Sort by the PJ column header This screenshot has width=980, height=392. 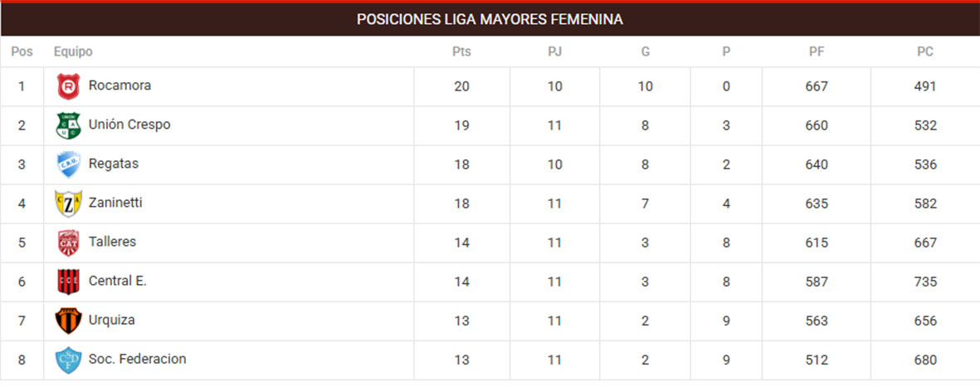coord(555,51)
